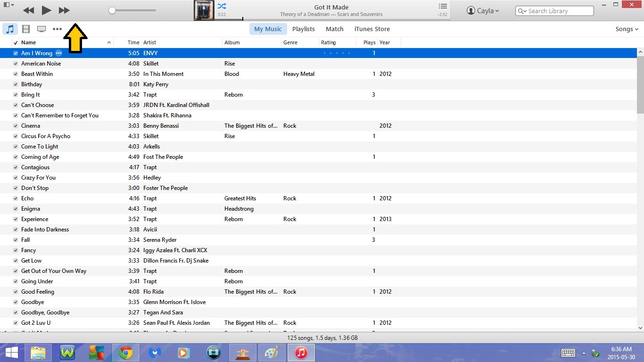This screenshot has height=362, width=644.
Task: Open the iTunes window menu icon
Action: point(8,5)
